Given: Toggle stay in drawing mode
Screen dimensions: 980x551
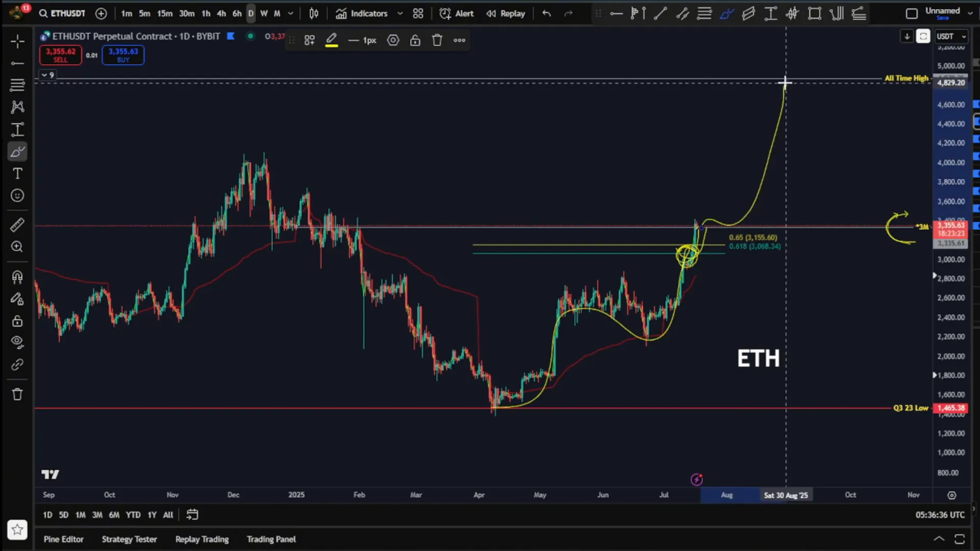Looking at the screenshot, I should coord(17,299).
